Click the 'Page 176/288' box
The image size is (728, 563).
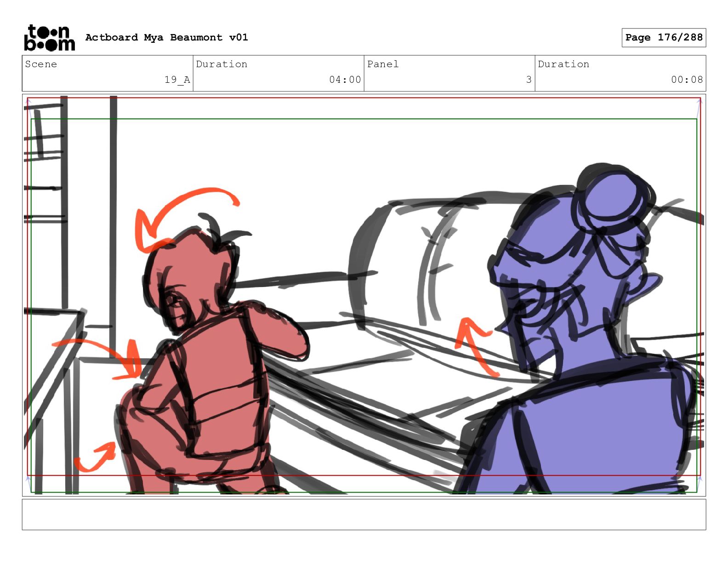point(664,38)
